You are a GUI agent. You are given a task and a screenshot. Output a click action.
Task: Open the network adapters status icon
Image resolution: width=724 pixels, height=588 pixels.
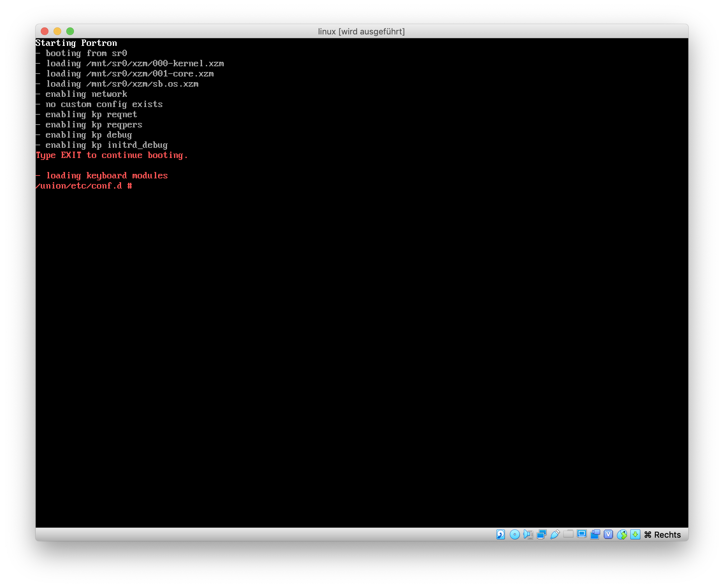541,534
